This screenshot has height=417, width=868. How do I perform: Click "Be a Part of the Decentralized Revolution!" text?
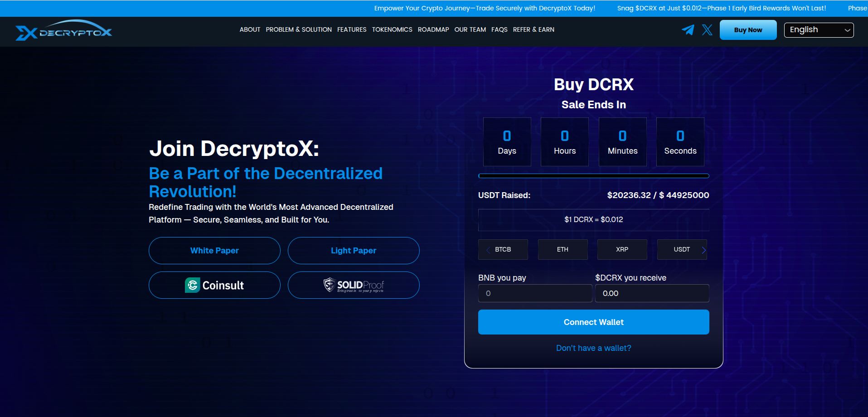click(x=266, y=182)
